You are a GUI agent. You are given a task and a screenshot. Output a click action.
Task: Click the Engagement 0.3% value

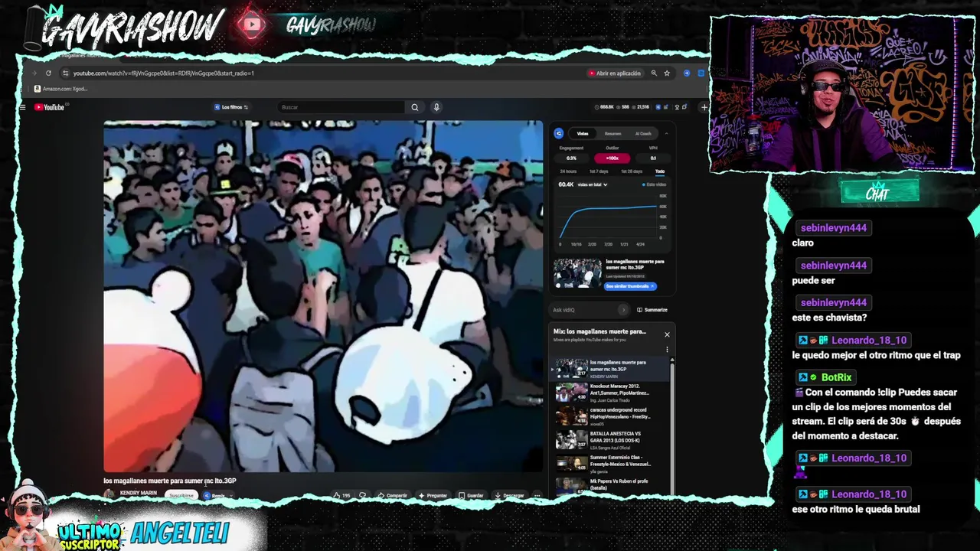tap(571, 158)
